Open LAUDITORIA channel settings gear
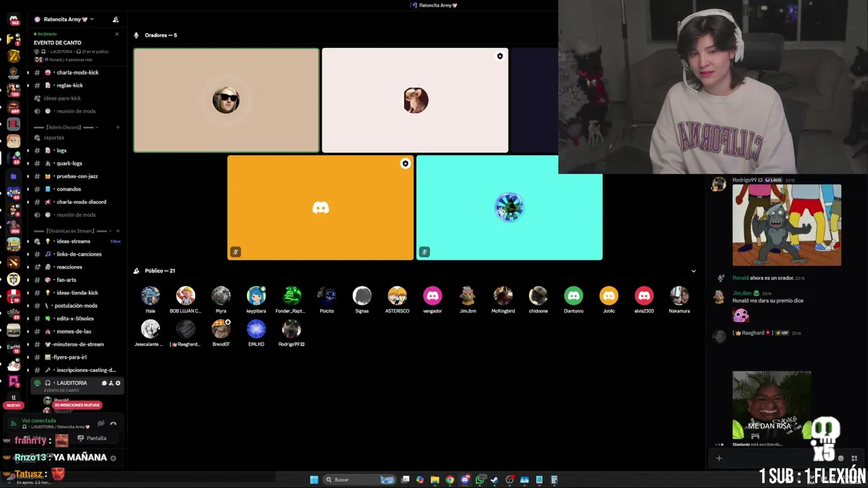The width and height of the screenshot is (868, 488). pos(118,383)
